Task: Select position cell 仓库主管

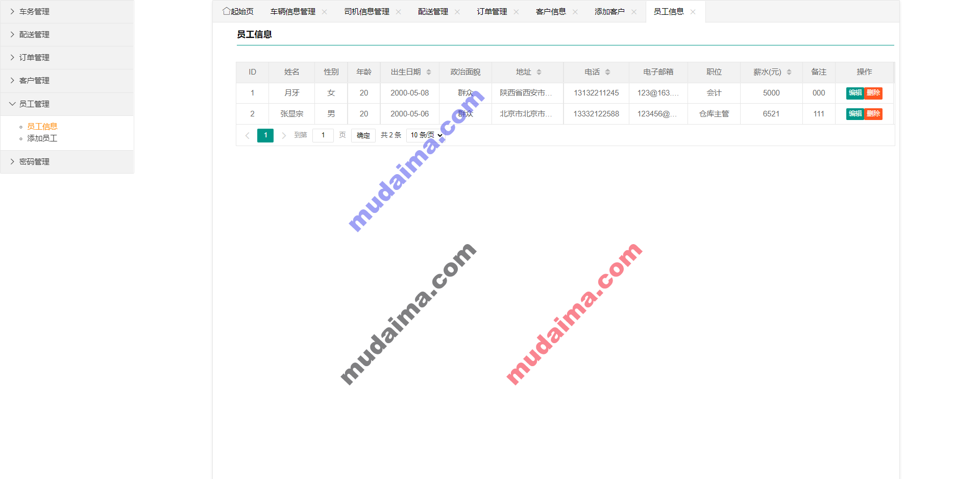Action: [714, 114]
